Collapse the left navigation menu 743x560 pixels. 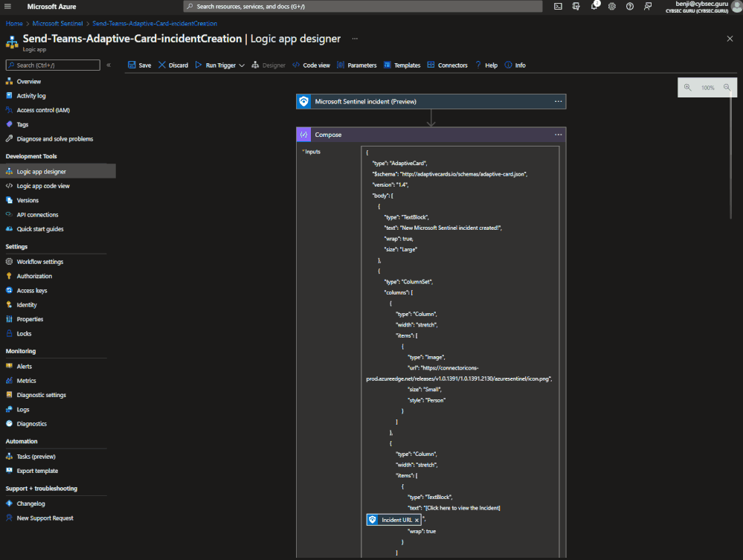109,65
